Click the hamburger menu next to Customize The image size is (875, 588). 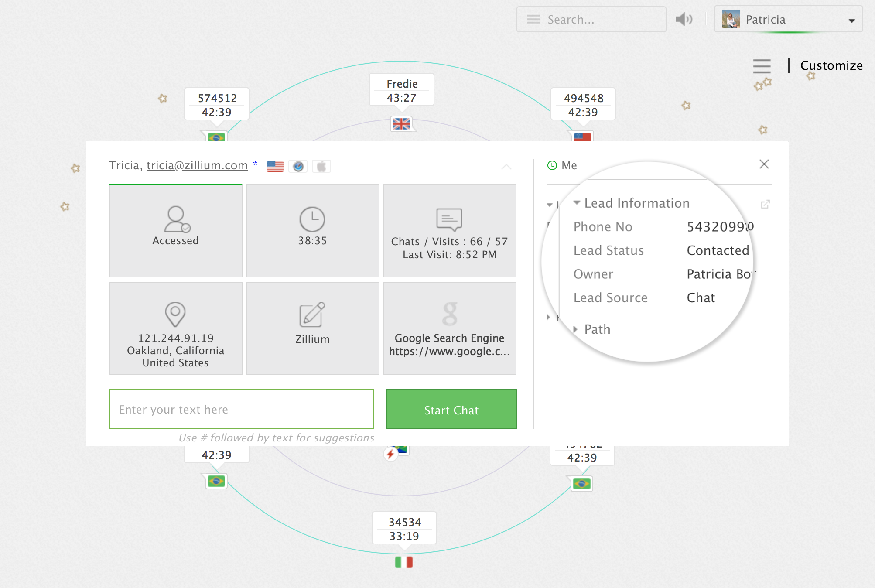point(762,66)
